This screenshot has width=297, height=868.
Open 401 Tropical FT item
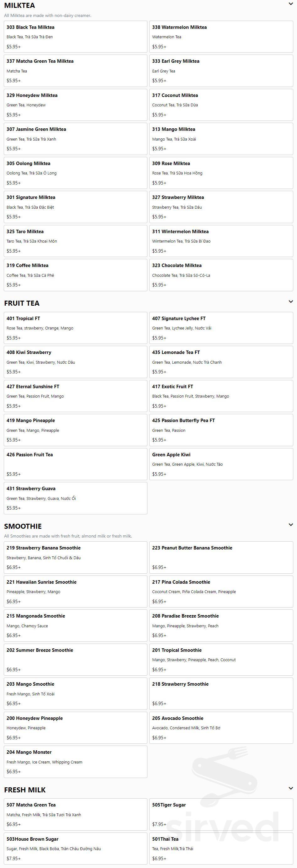pyautogui.click(x=76, y=328)
